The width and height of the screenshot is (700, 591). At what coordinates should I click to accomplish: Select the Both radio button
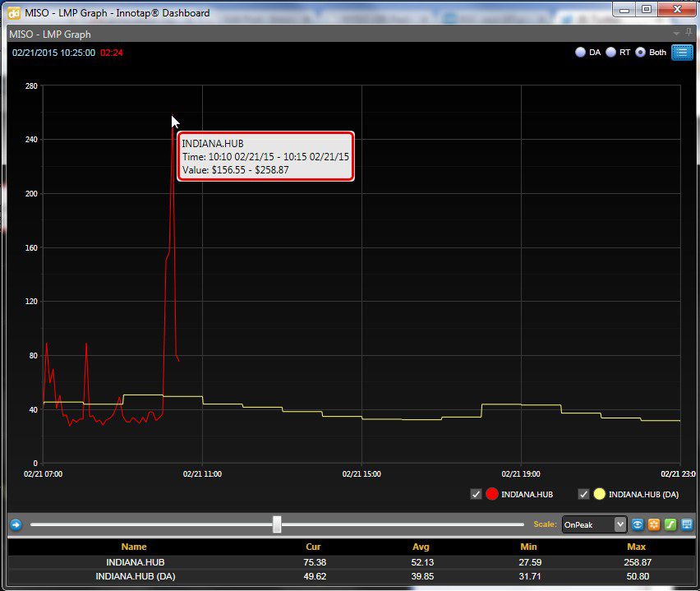(x=640, y=53)
